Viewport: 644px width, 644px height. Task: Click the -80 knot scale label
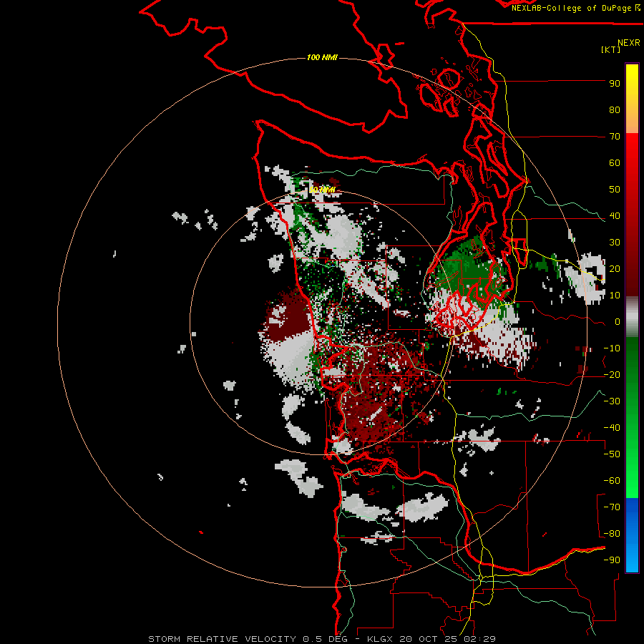point(612,534)
